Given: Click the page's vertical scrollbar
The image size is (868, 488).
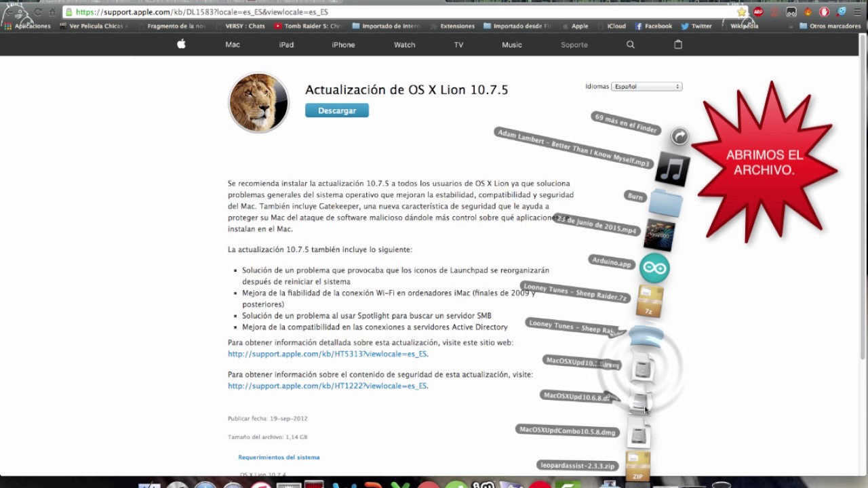Looking at the screenshot, I should coord(863,254).
